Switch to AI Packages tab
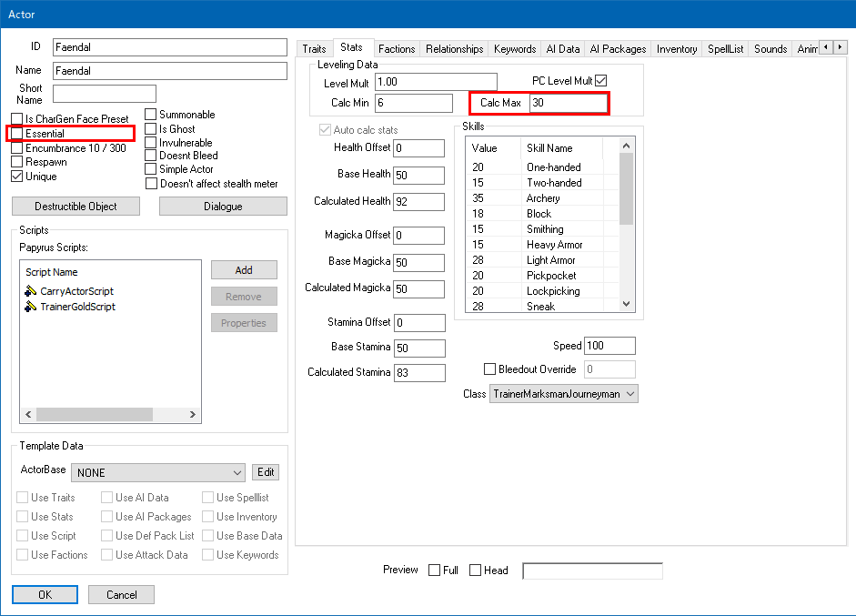The width and height of the screenshot is (856, 616). 618,49
